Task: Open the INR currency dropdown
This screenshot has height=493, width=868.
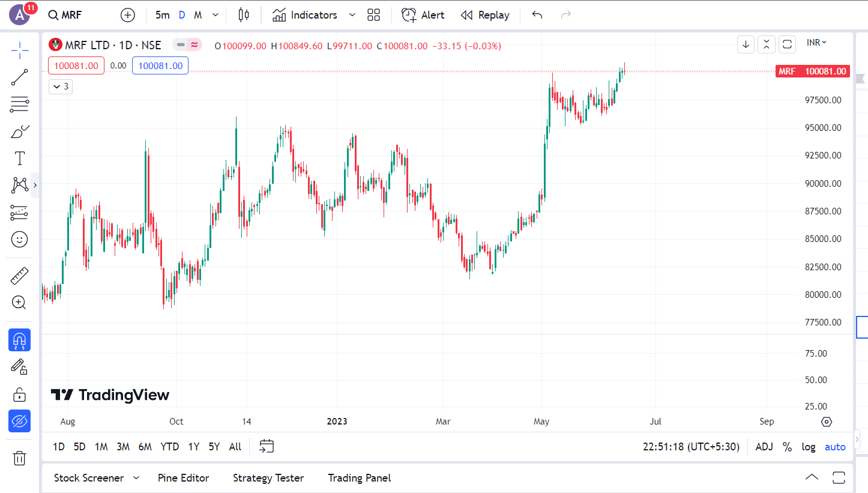Action: point(816,42)
